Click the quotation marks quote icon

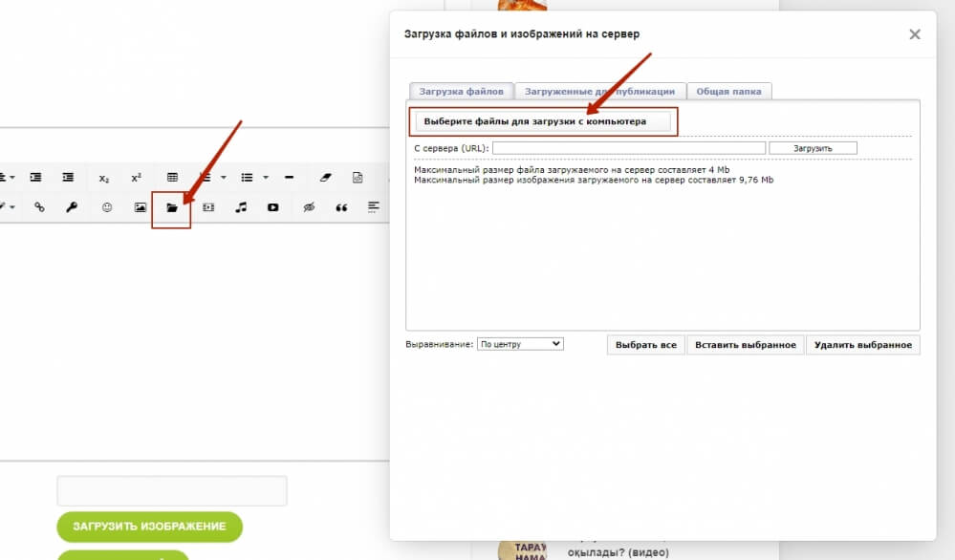[x=341, y=207]
